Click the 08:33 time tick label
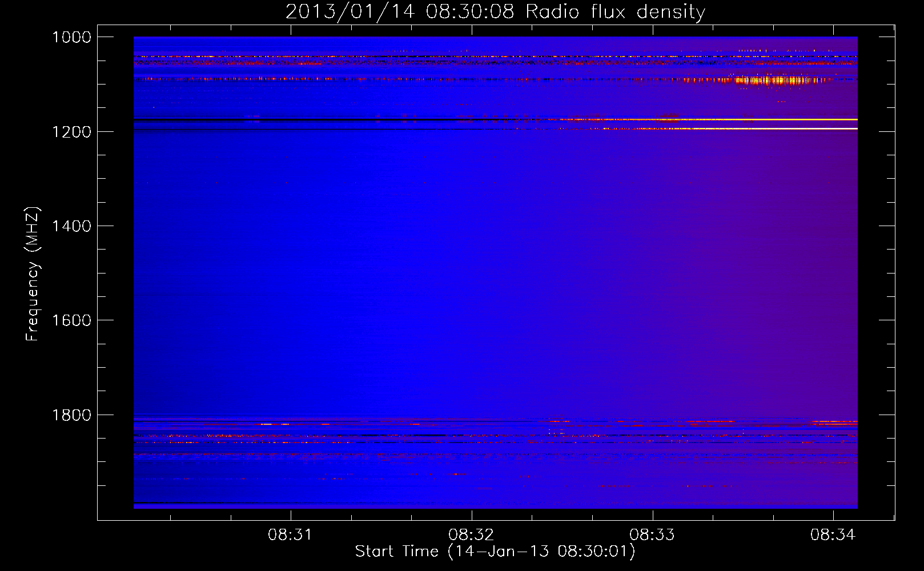 [x=652, y=534]
